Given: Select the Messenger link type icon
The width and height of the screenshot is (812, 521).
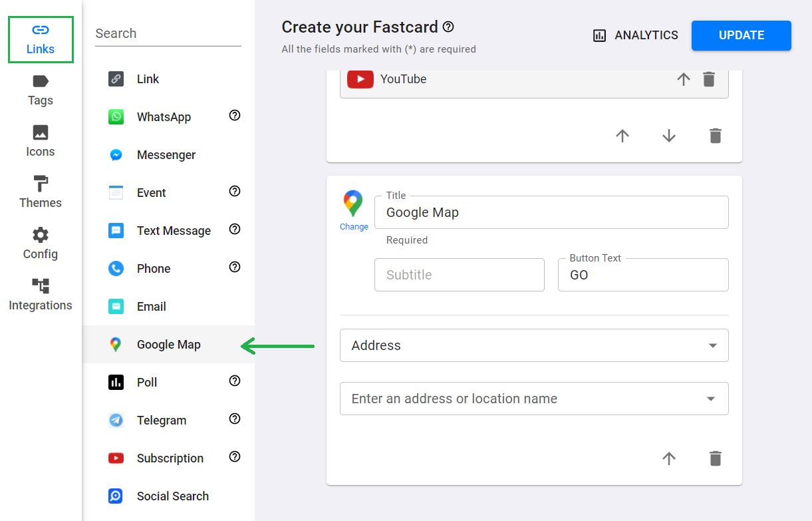Looking at the screenshot, I should 116,155.
